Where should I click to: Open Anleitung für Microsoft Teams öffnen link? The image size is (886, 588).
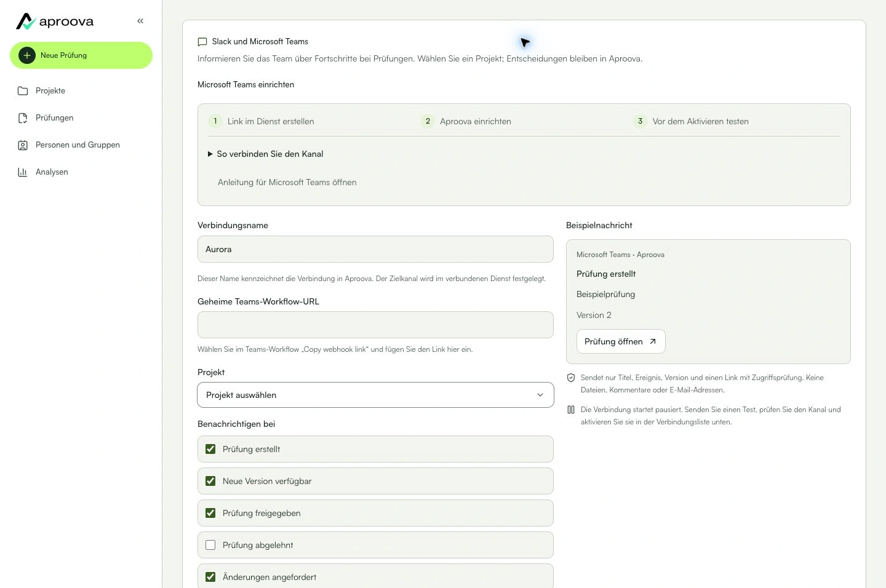(x=287, y=182)
